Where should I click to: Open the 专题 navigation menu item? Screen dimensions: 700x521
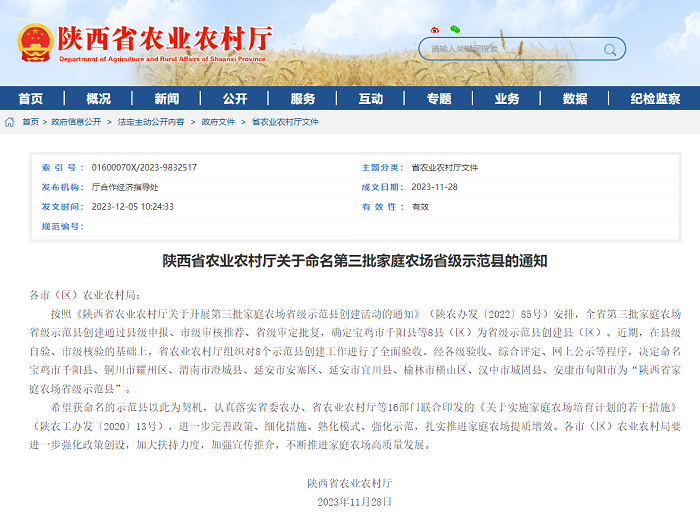tap(439, 99)
